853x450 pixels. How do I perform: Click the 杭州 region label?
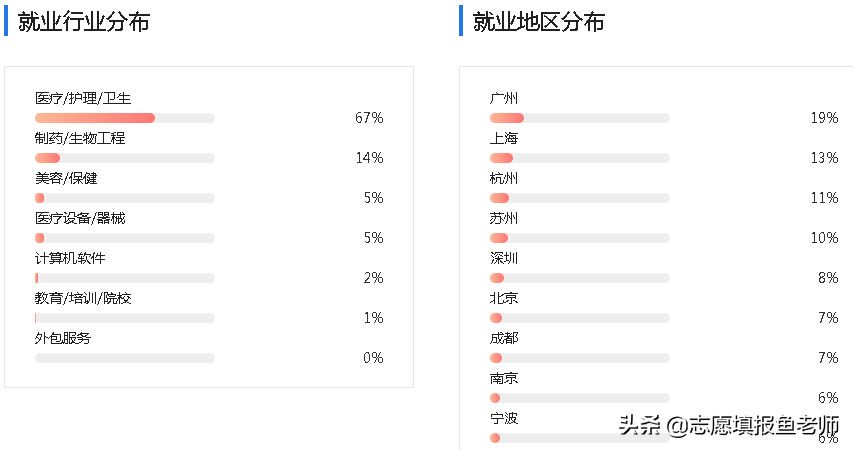click(x=504, y=178)
